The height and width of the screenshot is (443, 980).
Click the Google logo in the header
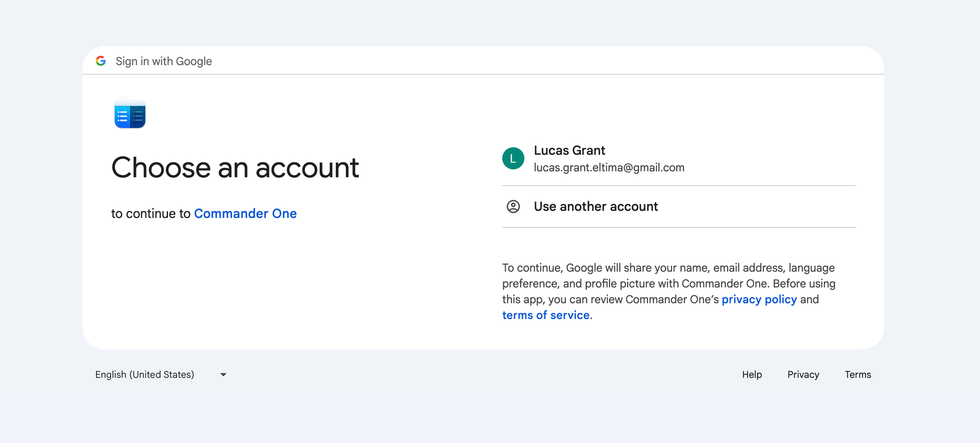pos(101,61)
